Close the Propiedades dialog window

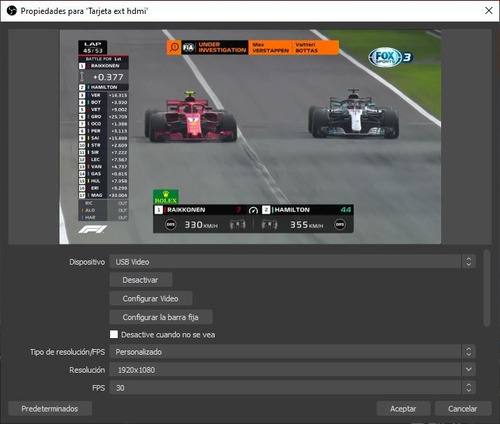[489, 11]
